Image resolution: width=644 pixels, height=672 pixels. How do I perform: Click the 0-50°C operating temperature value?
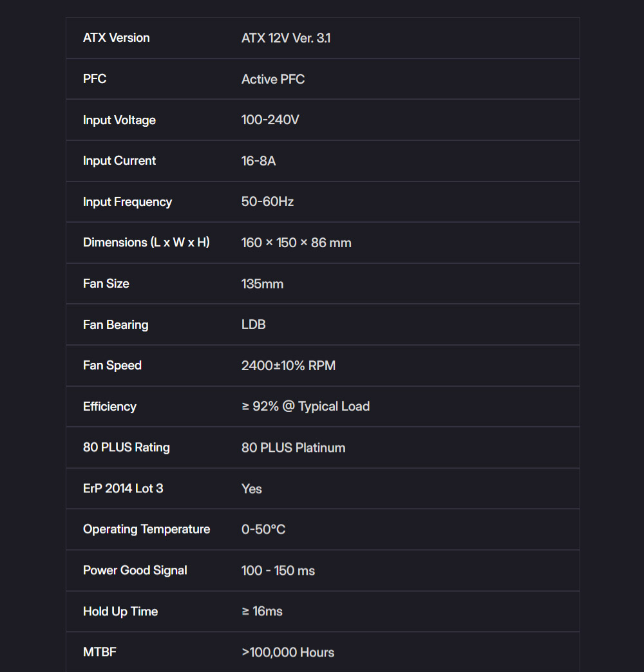[263, 529]
